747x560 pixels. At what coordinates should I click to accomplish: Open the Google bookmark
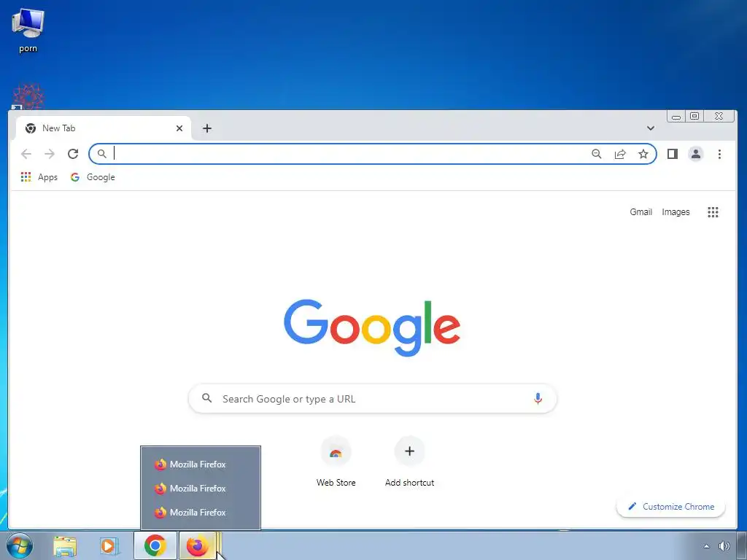(x=93, y=177)
